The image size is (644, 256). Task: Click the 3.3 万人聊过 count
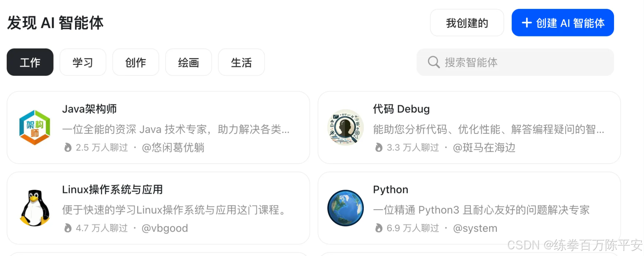[x=413, y=147]
